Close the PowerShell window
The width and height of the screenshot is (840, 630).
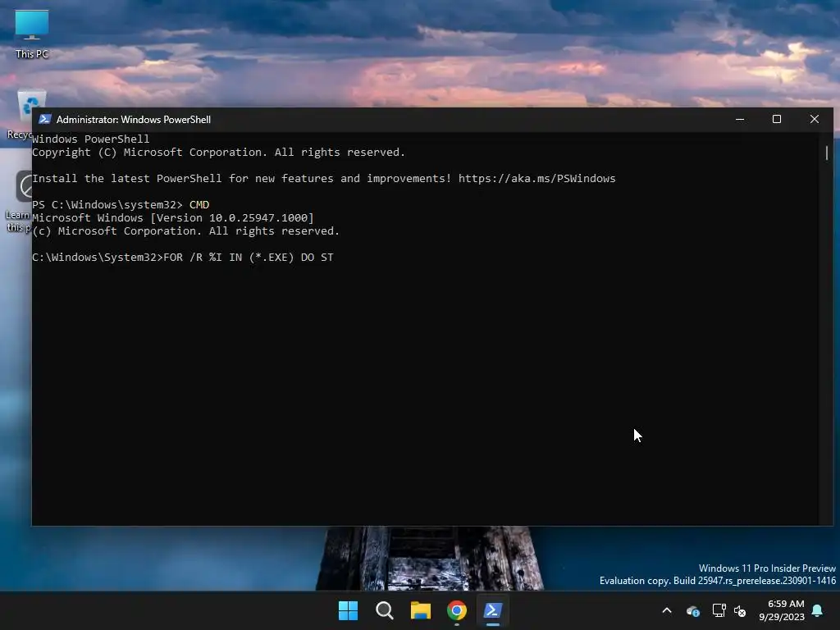[815, 119]
